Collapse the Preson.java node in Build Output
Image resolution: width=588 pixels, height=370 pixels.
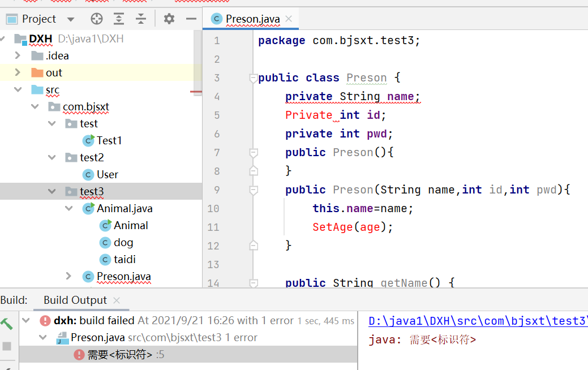tap(43, 338)
